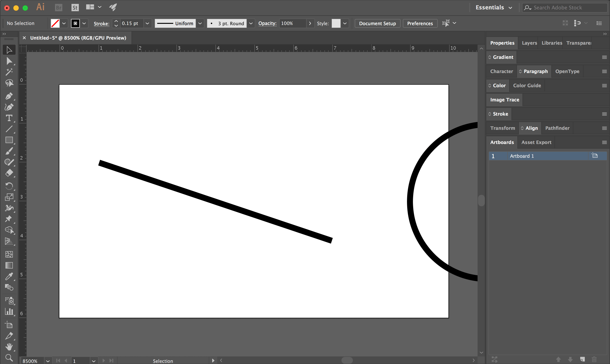
Task: Select the Selection tool arrow
Action: tap(9, 50)
